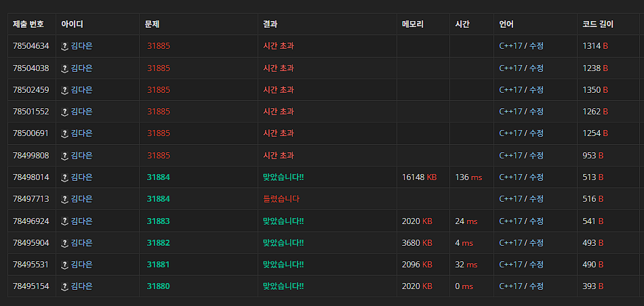Click 시간 초과 result in row 78501552
This screenshot has width=644, height=306.
click(x=279, y=112)
